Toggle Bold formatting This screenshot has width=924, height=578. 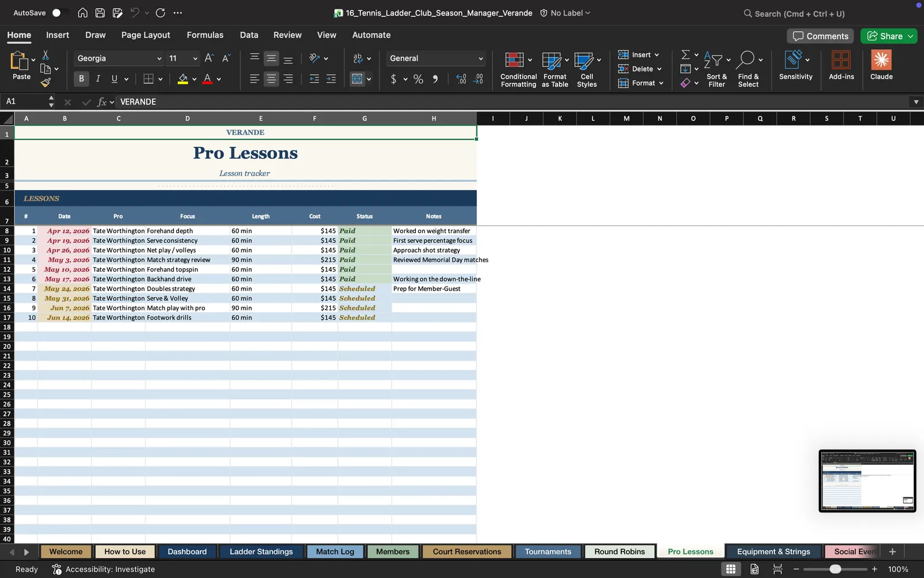(81, 79)
